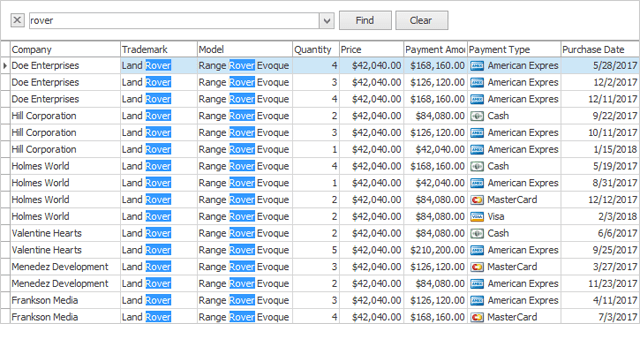
Task: Click Cash icon in 6/6/2017 row
Action: tap(477, 233)
